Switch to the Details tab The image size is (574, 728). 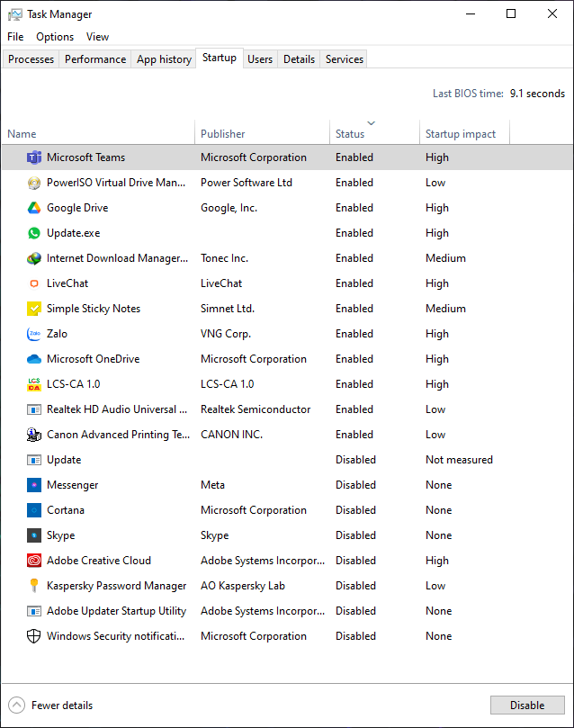299,59
